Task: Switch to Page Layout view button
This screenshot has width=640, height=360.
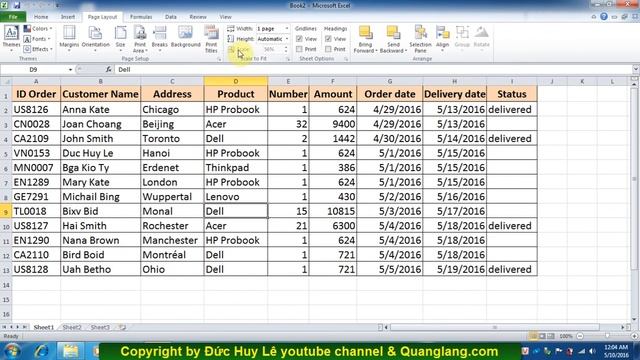Action: pos(542,336)
